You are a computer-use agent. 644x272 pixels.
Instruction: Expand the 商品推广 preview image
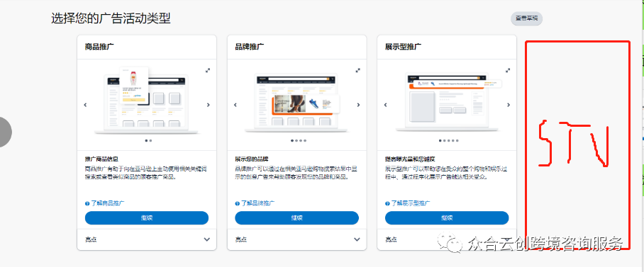click(x=208, y=71)
